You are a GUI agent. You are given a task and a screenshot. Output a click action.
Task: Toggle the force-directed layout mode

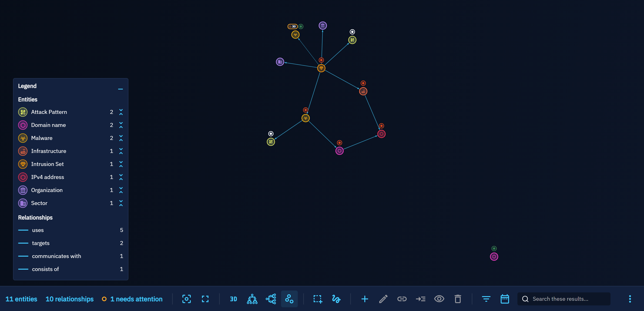pyautogui.click(x=289, y=299)
